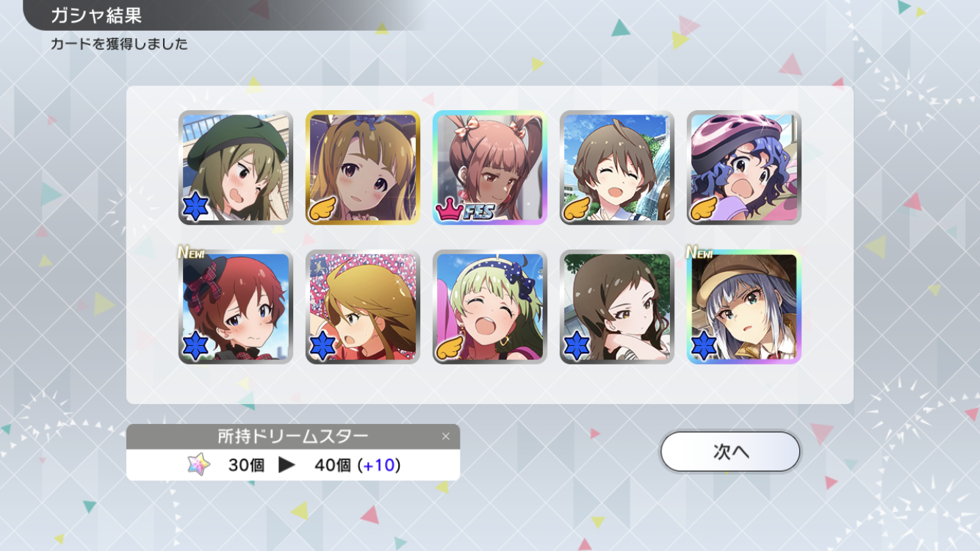Open the gold-framed long-haired girl card
980x551 pixels.
tap(363, 168)
